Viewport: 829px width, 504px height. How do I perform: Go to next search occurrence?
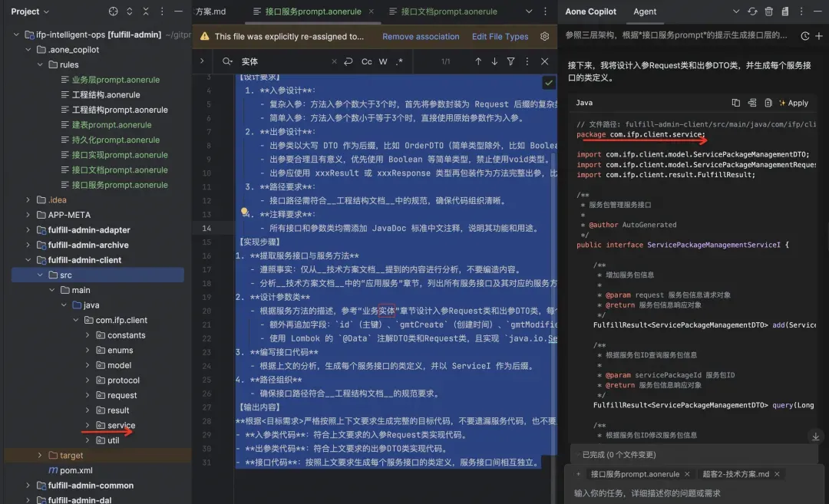[494, 61]
